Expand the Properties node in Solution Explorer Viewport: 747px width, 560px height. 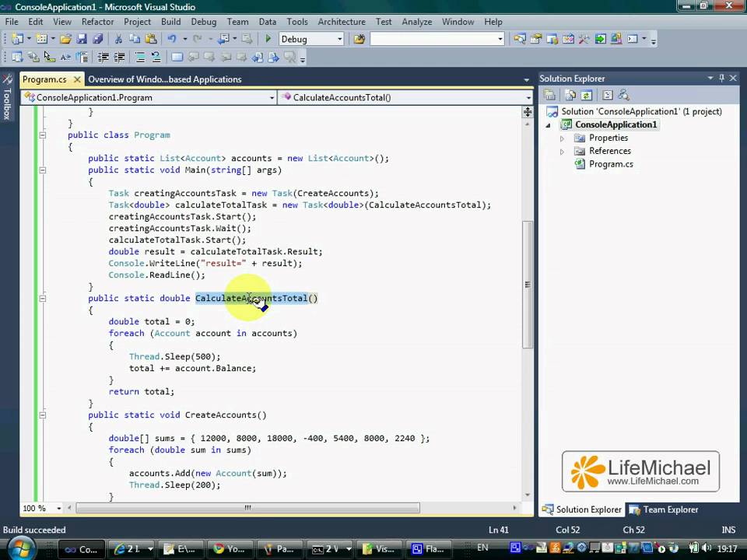tap(562, 138)
